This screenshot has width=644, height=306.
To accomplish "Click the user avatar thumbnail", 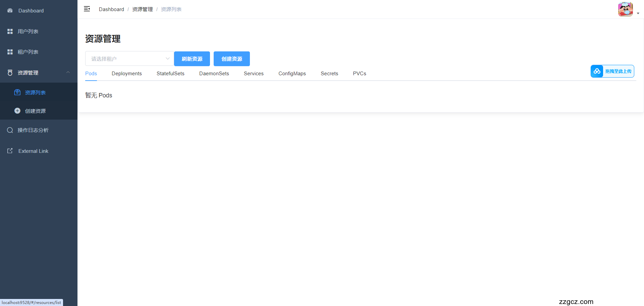I will [x=625, y=9].
